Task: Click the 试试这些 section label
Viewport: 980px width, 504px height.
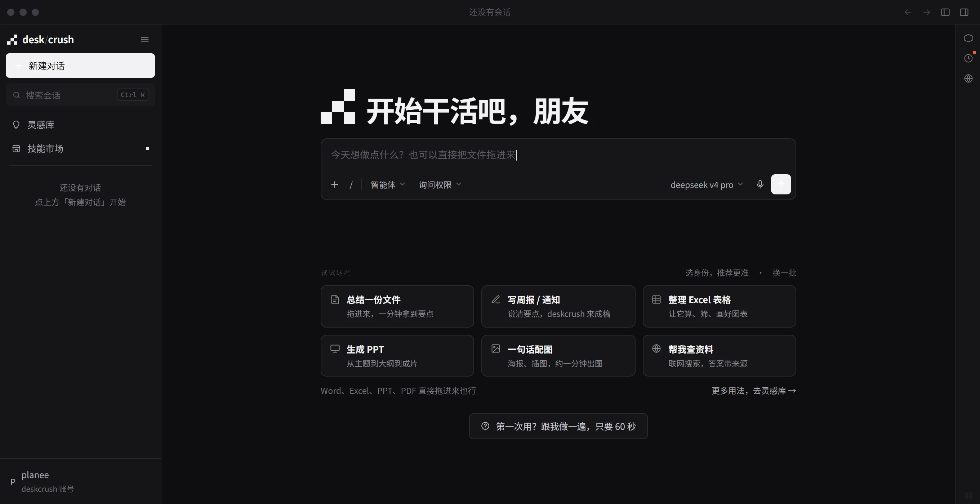Action: pyautogui.click(x=336, y=273)
